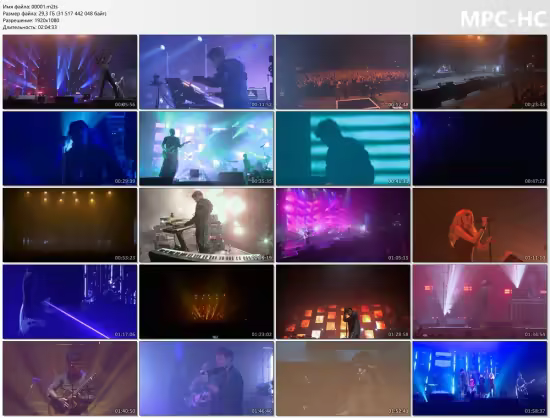Open the magenta LED wall stage thumbnail
Image resolution: width=550 pixels, height=418 pixels.
click(343, 225)
